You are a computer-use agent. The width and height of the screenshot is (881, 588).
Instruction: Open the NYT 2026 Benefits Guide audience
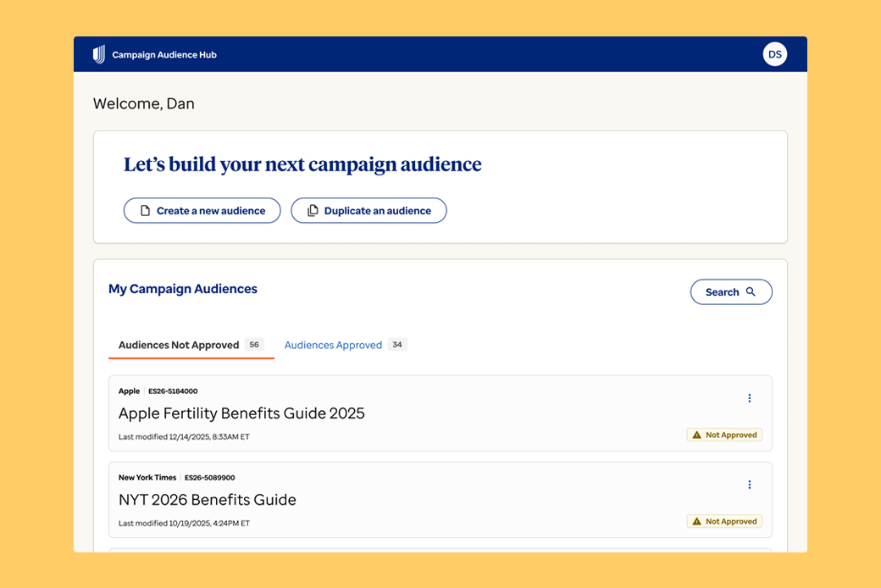pos(208,500)
